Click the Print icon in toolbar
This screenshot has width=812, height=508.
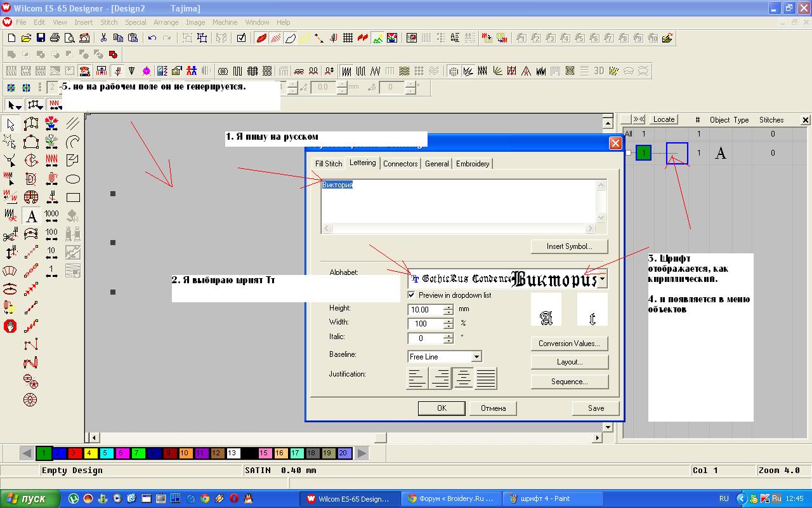click(x=55, y=38)
